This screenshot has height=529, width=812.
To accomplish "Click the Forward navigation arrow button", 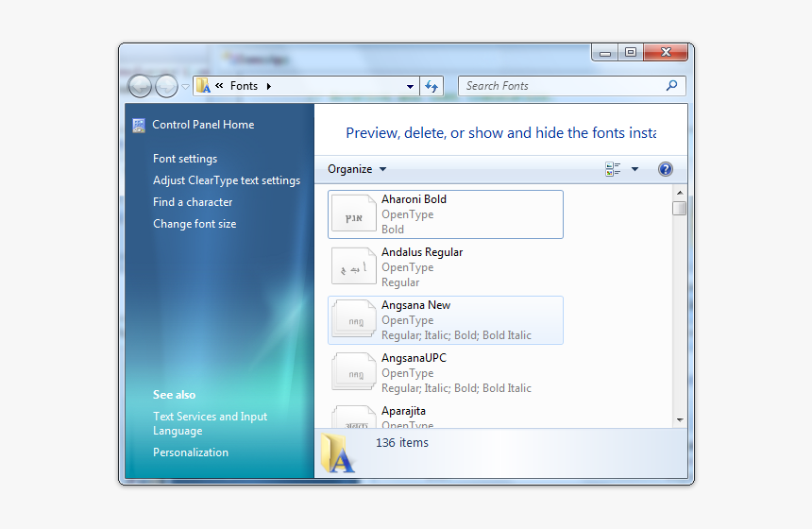I will [166, 86].
